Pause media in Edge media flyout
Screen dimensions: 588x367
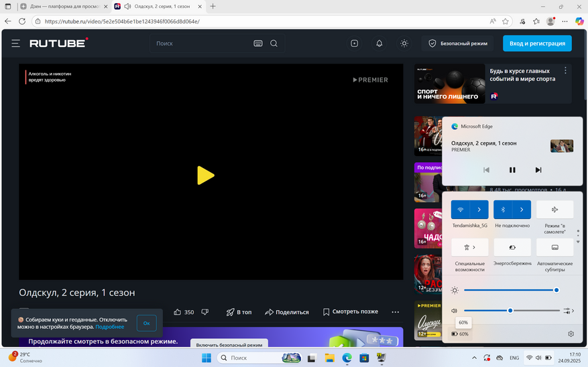coord(512,170)
